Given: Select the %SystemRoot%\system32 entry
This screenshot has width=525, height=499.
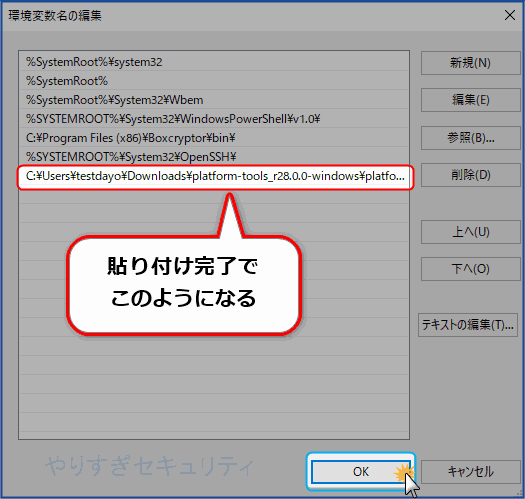Looking at the screenshot, I should [x=214, y=62].
